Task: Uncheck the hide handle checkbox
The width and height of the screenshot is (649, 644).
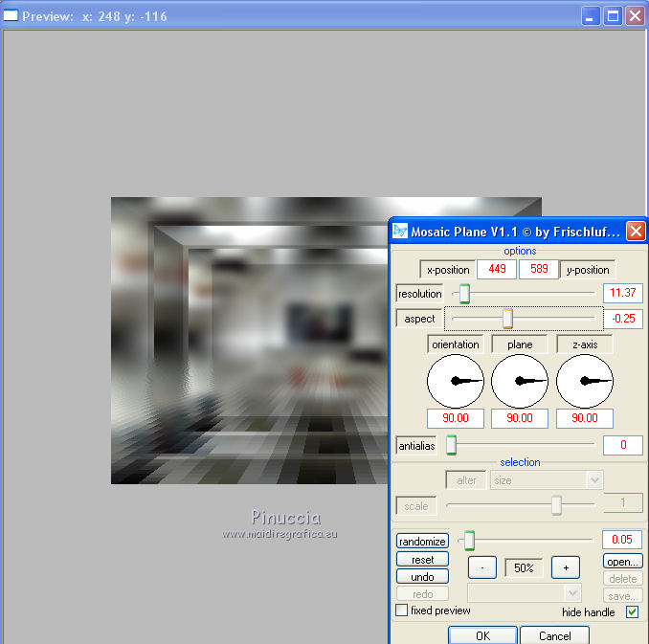Action: [632, 611]
